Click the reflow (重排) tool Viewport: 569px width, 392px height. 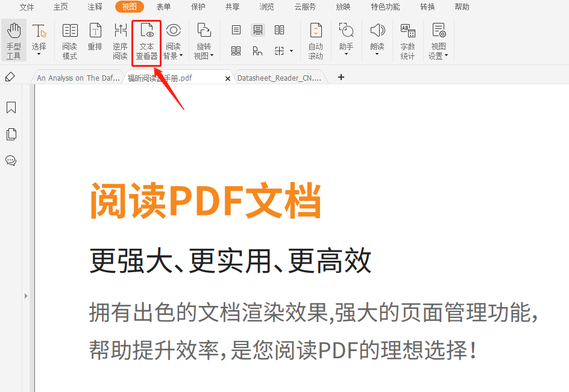pos(95,39)
